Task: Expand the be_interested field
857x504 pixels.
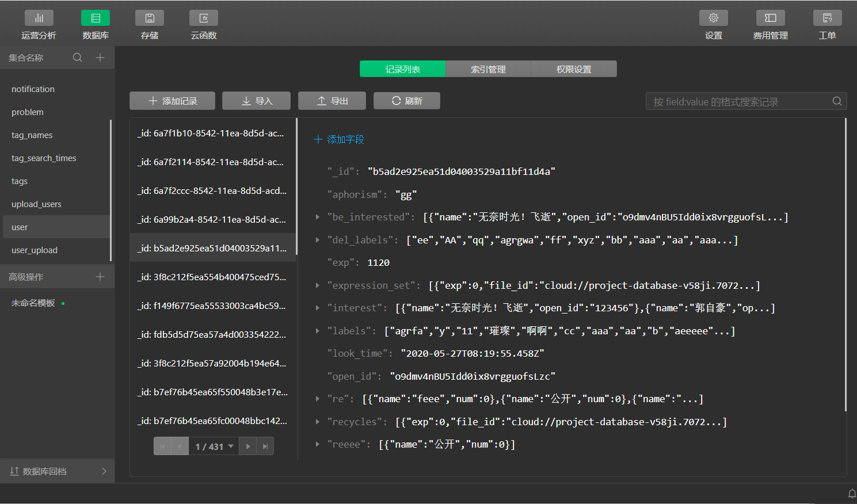Action: click(317, 217)
